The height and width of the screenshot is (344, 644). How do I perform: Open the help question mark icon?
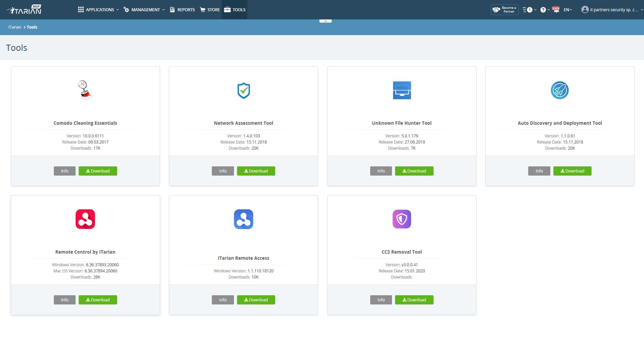[543, 10]
